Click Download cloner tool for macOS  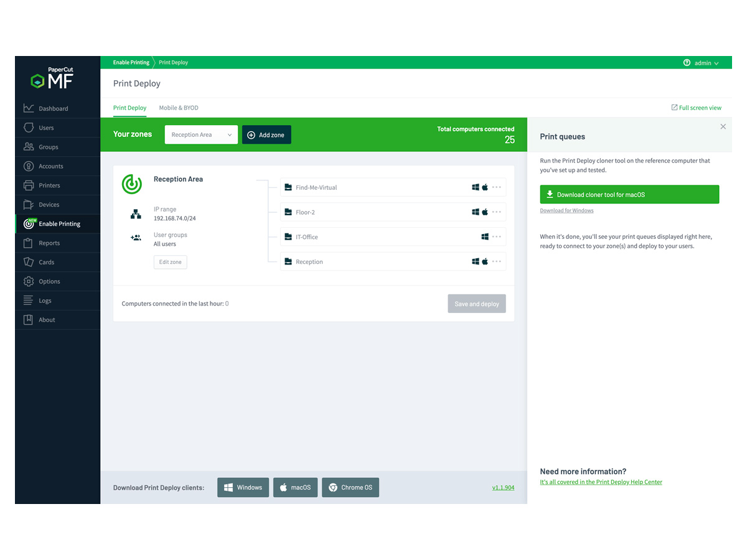pos(629,194)
